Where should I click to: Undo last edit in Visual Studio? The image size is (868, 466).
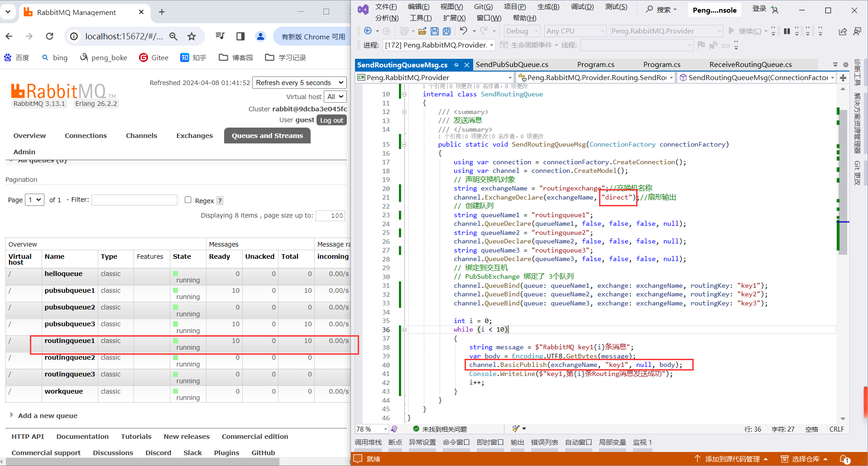point(463,31)
